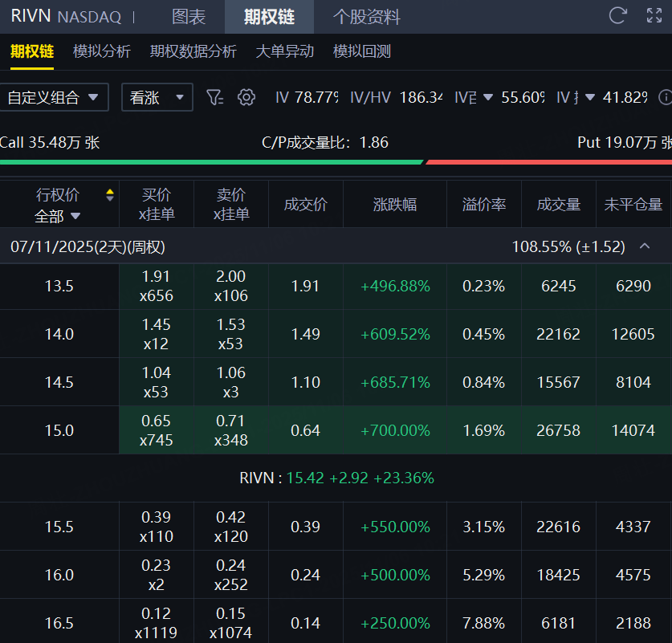Expand the 全部 strike filter dropdown
The height and width of the screenshot is (643, 672).
click(x=58, y=215)
